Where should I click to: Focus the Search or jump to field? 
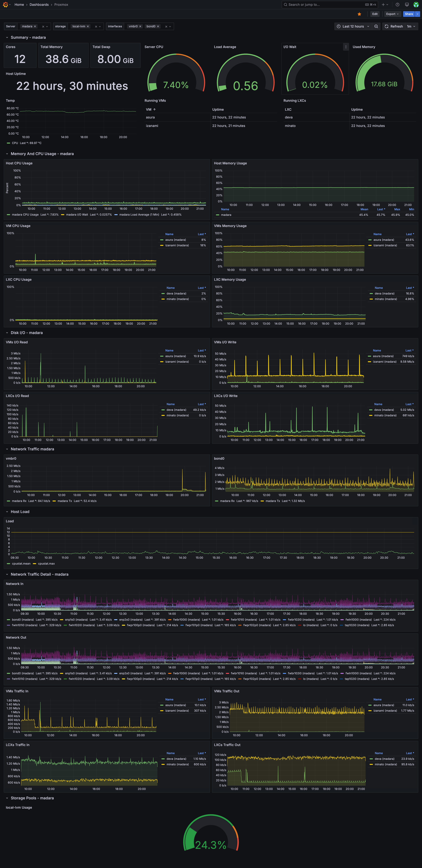pyautogui.click(x=330, y=5)
